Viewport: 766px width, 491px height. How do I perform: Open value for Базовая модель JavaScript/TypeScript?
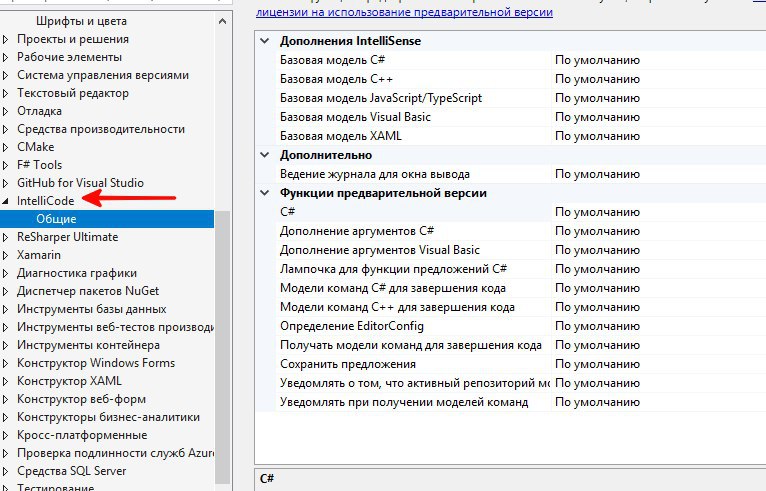coord(658,98)
